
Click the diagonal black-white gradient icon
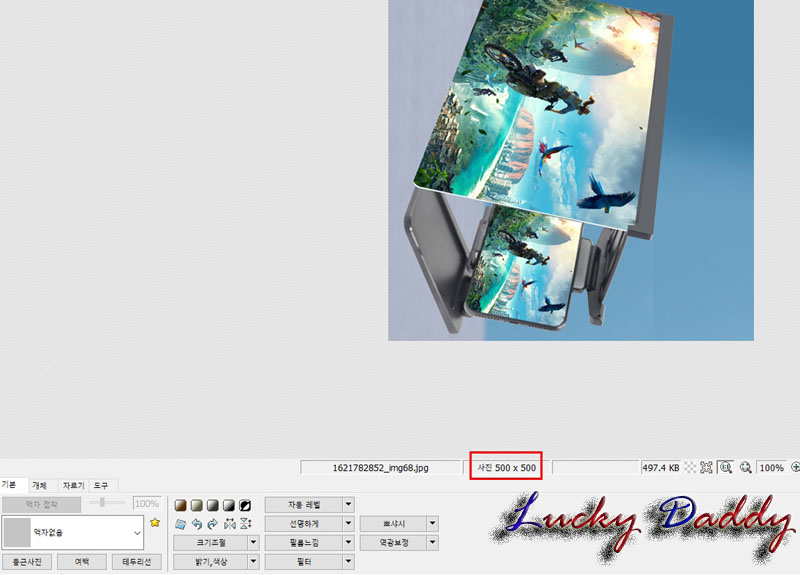point(229,505)
